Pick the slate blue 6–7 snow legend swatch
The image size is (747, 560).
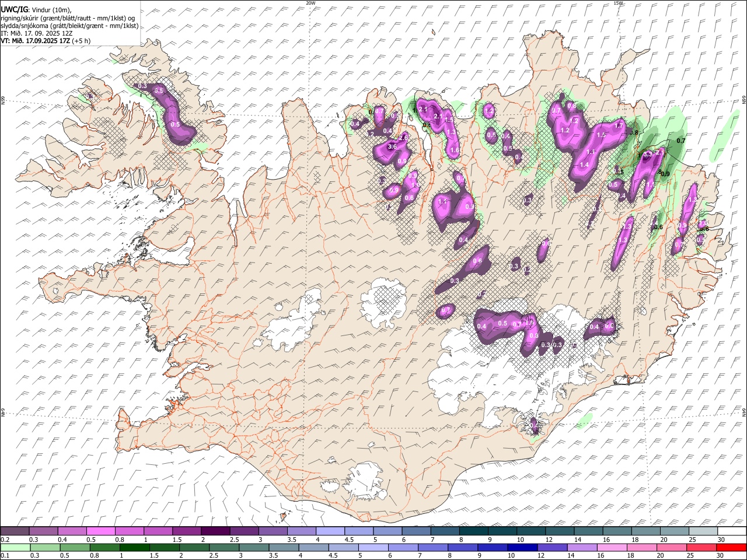pyautogui.click(x=416, y=531)
